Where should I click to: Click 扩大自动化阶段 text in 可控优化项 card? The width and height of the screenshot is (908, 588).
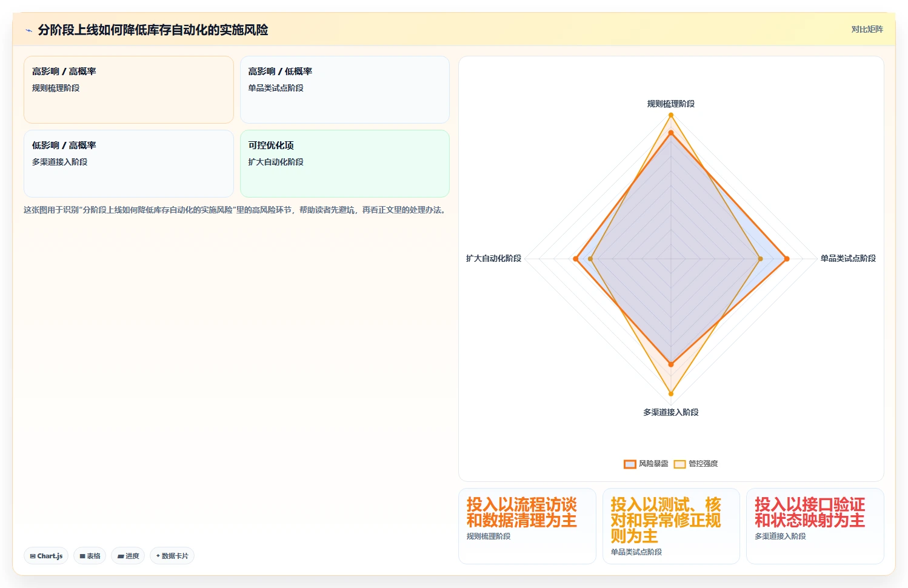pos(276,162)
